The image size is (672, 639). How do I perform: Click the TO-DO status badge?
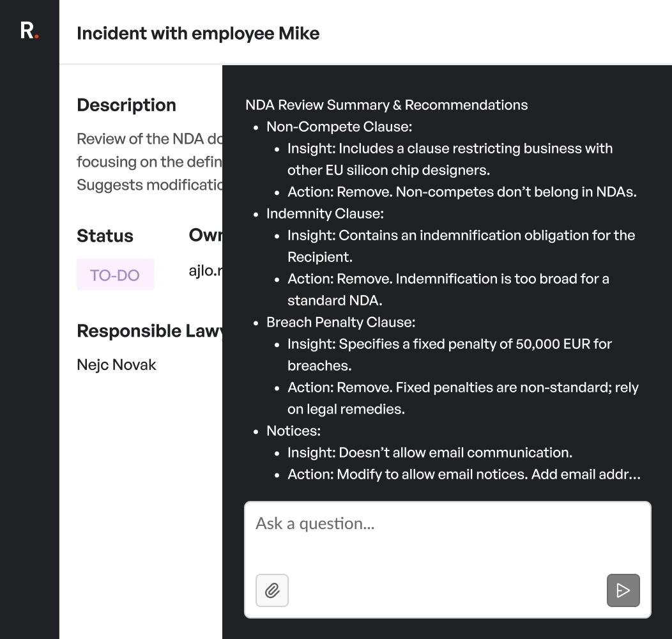coord(115,275)
